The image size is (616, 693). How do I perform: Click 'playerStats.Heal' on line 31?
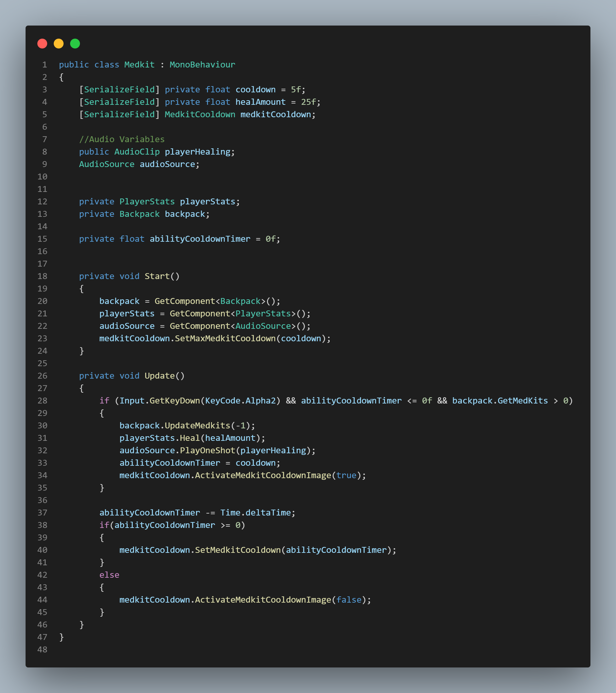point(160,438)
